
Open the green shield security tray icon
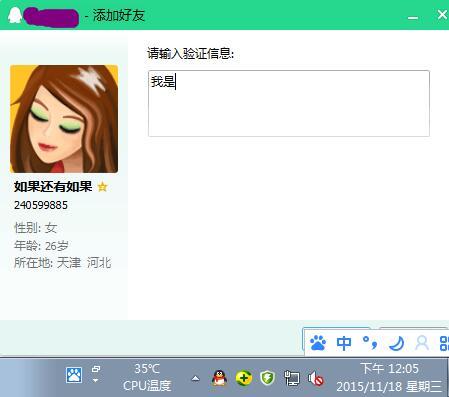tap(267, 378)
